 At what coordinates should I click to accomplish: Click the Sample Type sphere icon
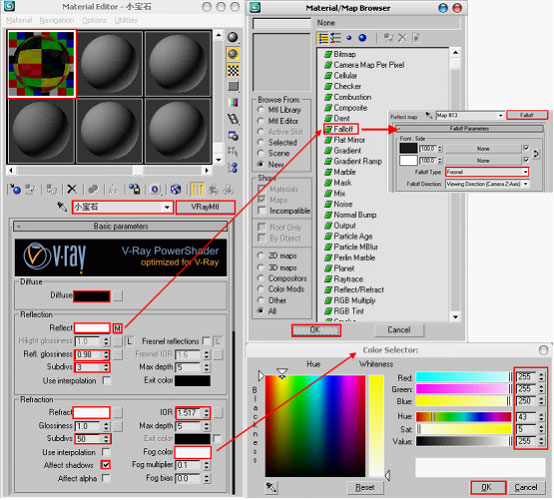(x=233, y=37)
